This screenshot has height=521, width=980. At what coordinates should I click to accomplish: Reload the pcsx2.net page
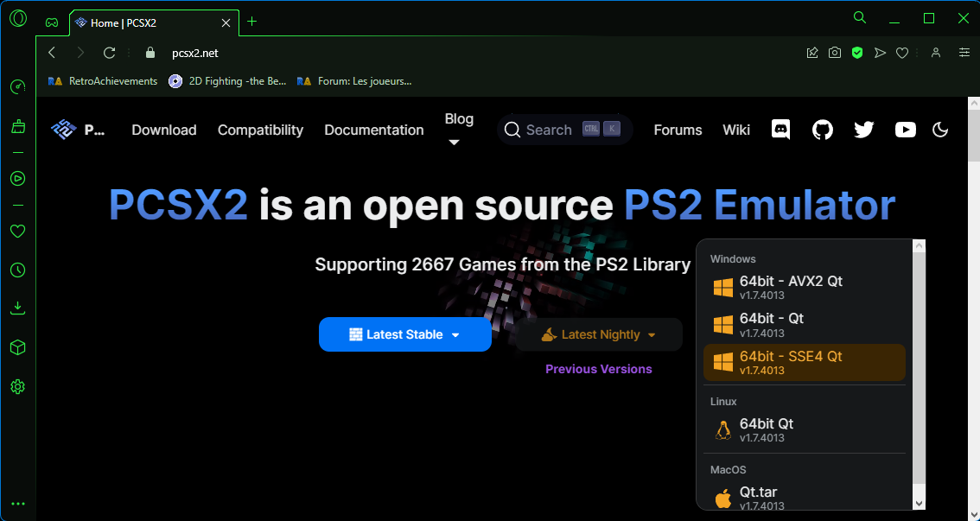click(110, 53)
